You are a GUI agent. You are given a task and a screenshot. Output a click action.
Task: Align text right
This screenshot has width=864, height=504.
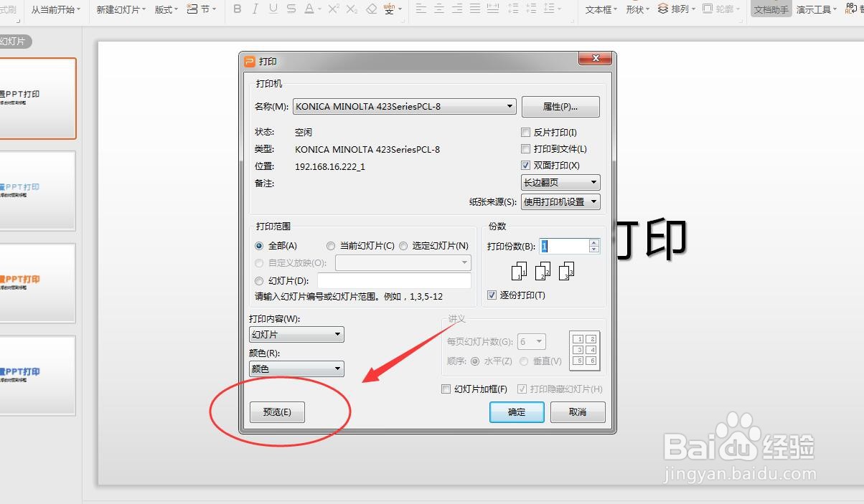457,9
